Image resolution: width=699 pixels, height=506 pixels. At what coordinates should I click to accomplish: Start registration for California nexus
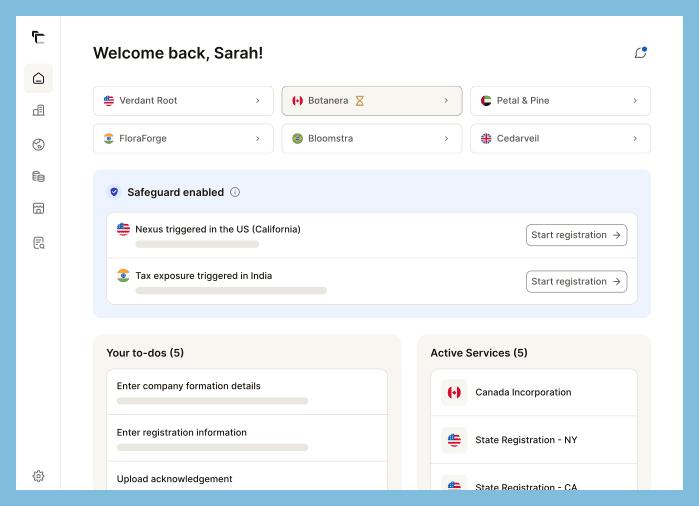tap(576, 235)
